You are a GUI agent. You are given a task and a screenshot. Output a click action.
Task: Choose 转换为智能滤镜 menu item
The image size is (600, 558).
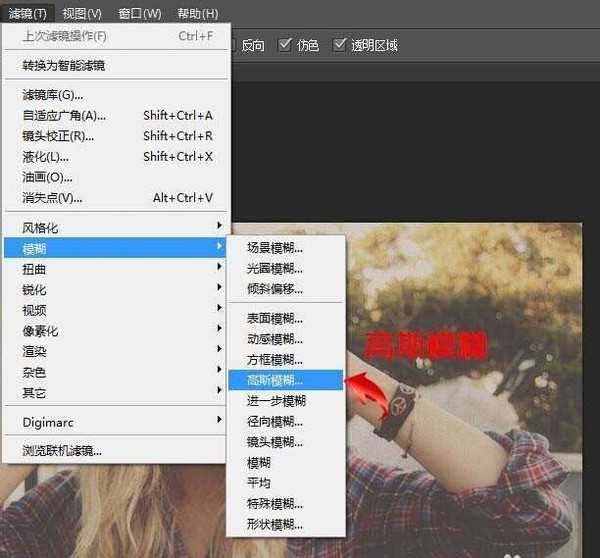tap(64, 66)
